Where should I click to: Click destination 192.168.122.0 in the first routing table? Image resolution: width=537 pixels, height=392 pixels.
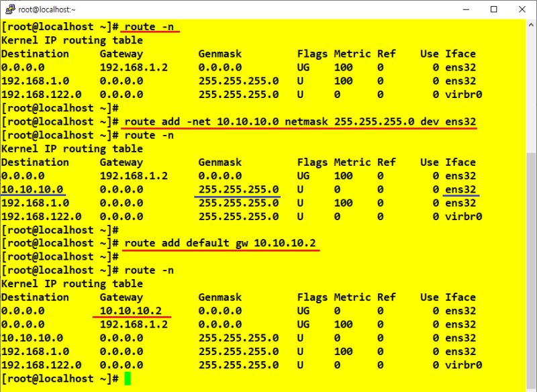[x=42, y=95]
